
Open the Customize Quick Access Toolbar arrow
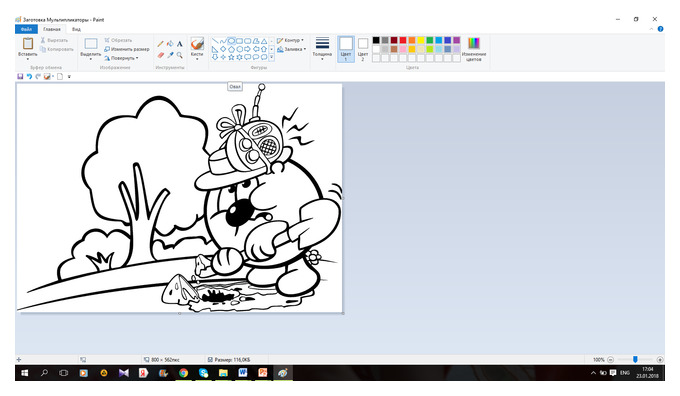click(69, 76)
